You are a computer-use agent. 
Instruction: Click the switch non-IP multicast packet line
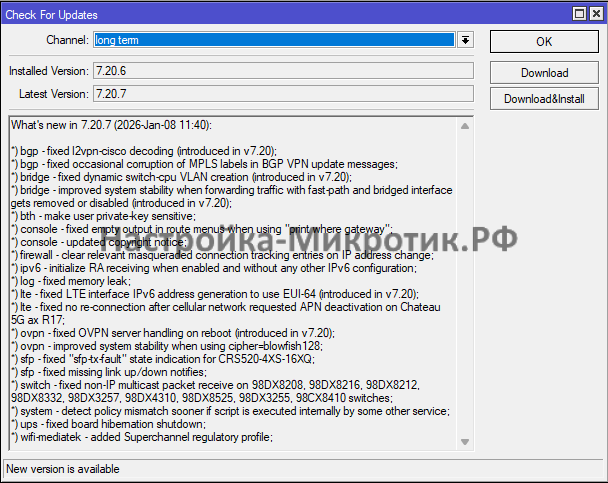(x=216, y=392)
